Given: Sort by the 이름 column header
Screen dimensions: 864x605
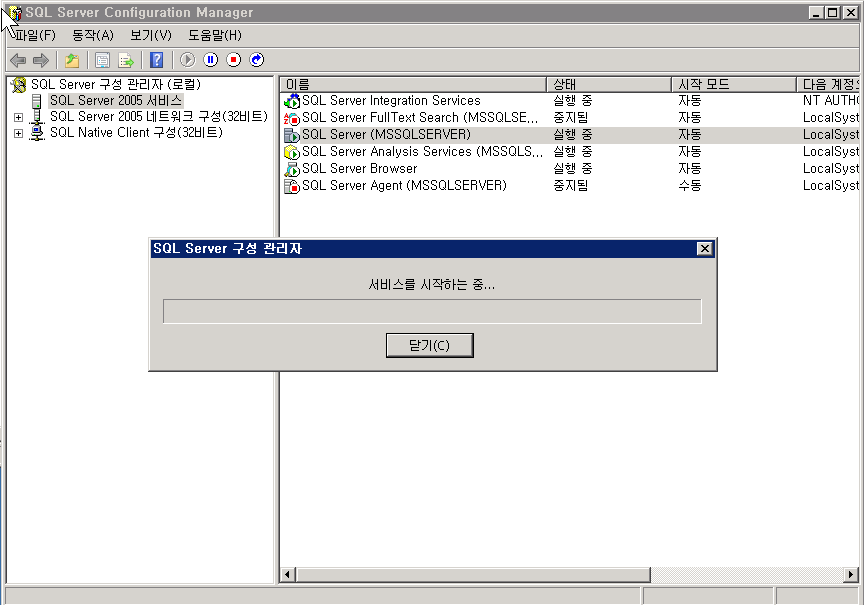Looking at the screenshot, I should coord(414,84).
